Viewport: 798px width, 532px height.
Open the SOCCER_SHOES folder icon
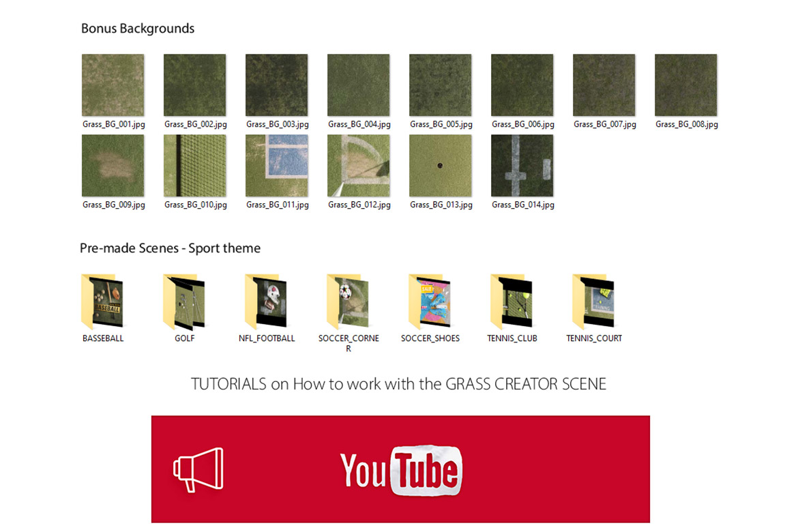(x=430, y=301)
